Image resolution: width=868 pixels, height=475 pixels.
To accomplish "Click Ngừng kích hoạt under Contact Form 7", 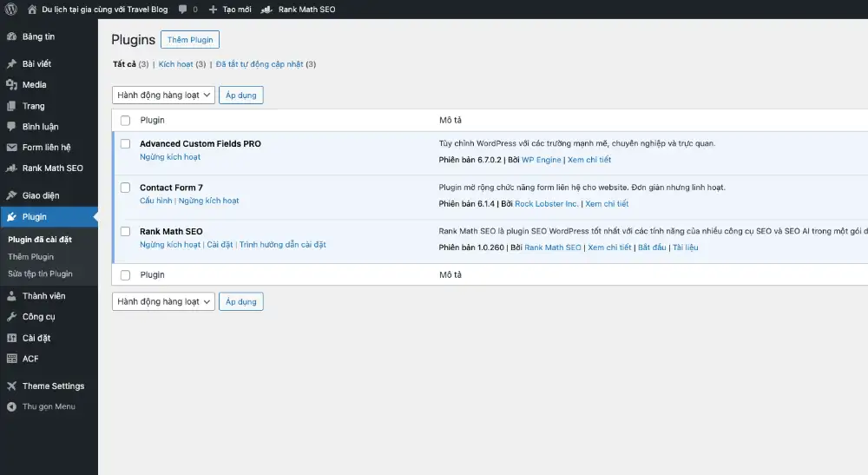I will click(208, 201).
